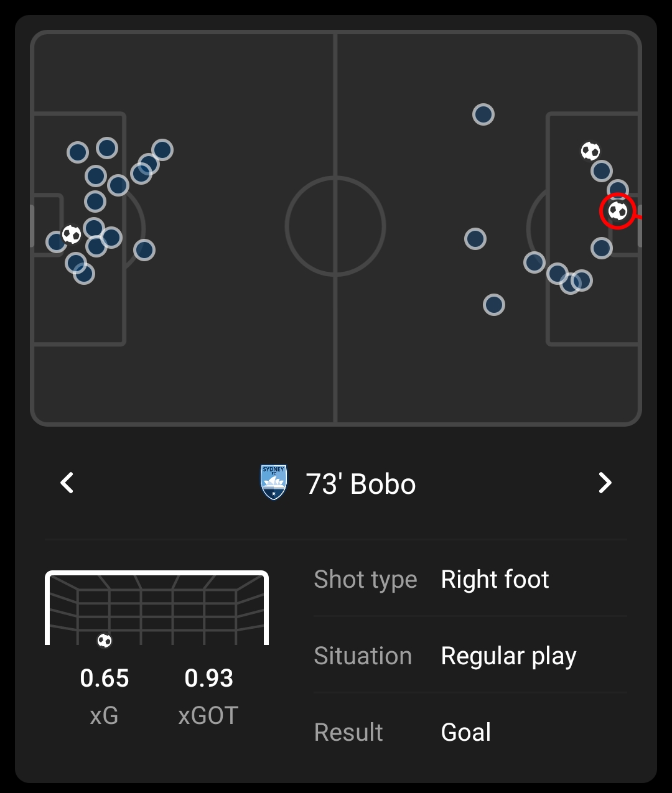Image resolution: width=672 pixels, height=793 pixels.
Task: Advance to next shot with right chevron
Action: click(605, 483)
